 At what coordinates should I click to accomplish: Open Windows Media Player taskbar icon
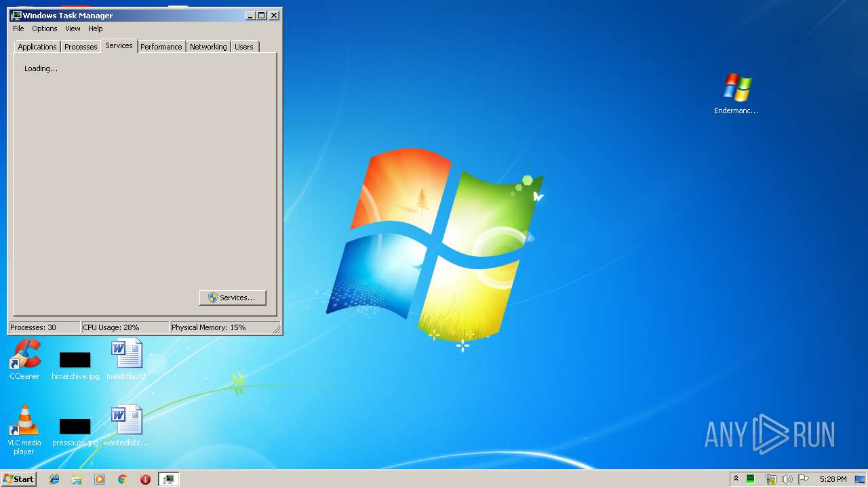[100, 479]
